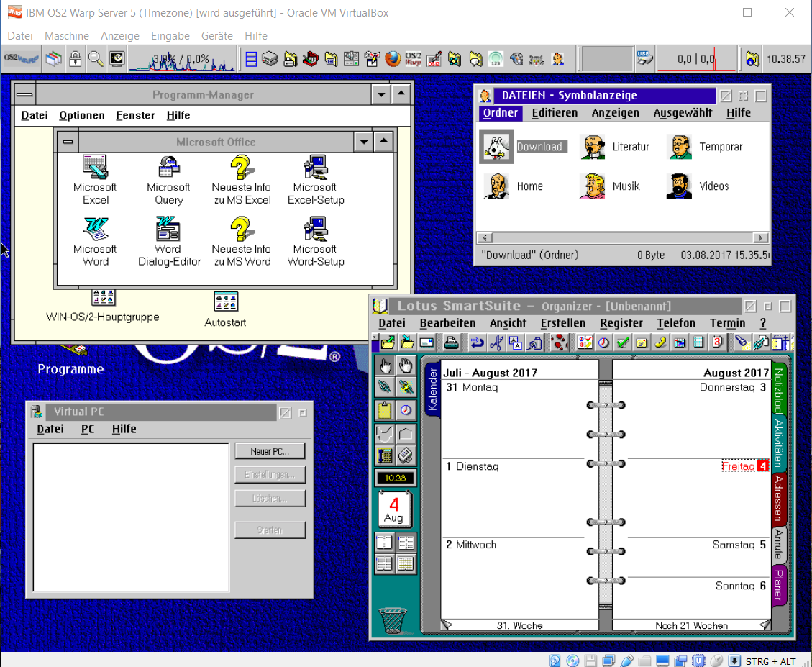This screenshot has height=667, width=812.
Task: Open Lotus Organizer window system menu icon
Action: (380, 306)
